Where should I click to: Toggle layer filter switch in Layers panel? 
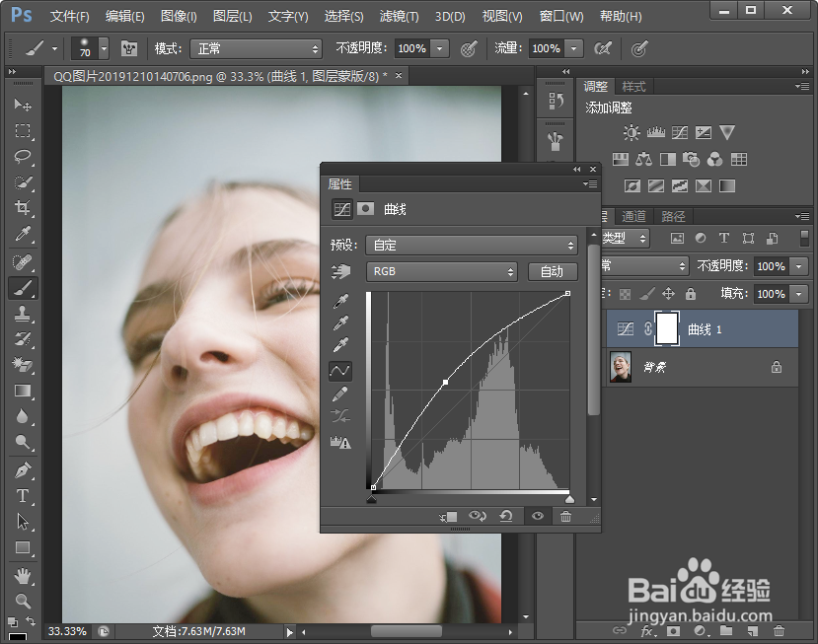804,238
